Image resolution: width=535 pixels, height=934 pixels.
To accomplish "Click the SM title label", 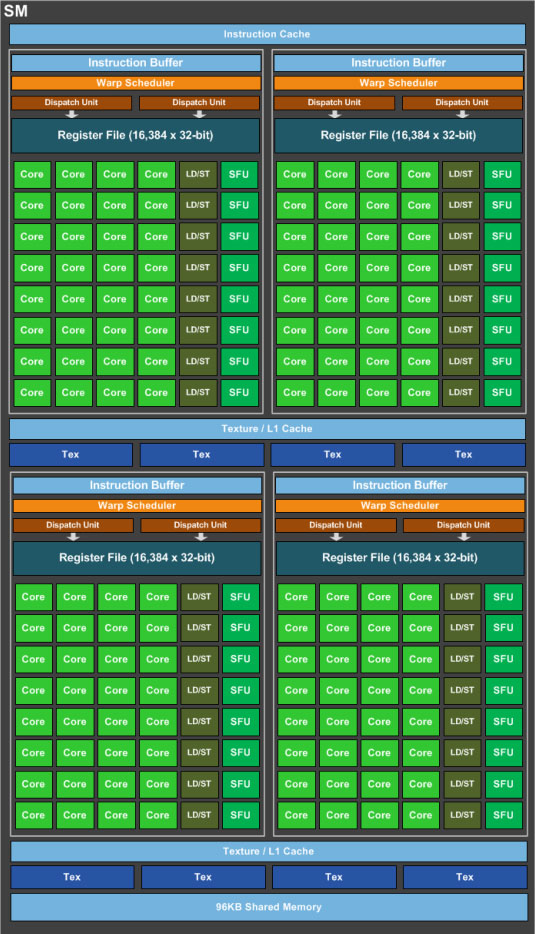I will pos(15,11).
